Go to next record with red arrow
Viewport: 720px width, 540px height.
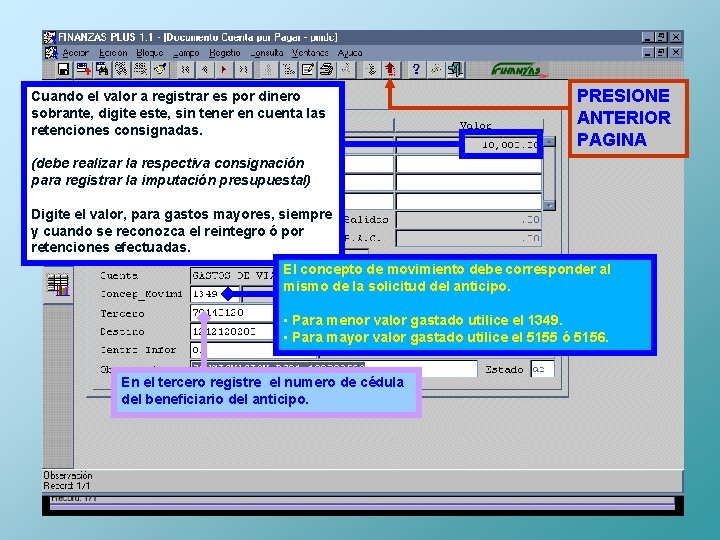224,69
